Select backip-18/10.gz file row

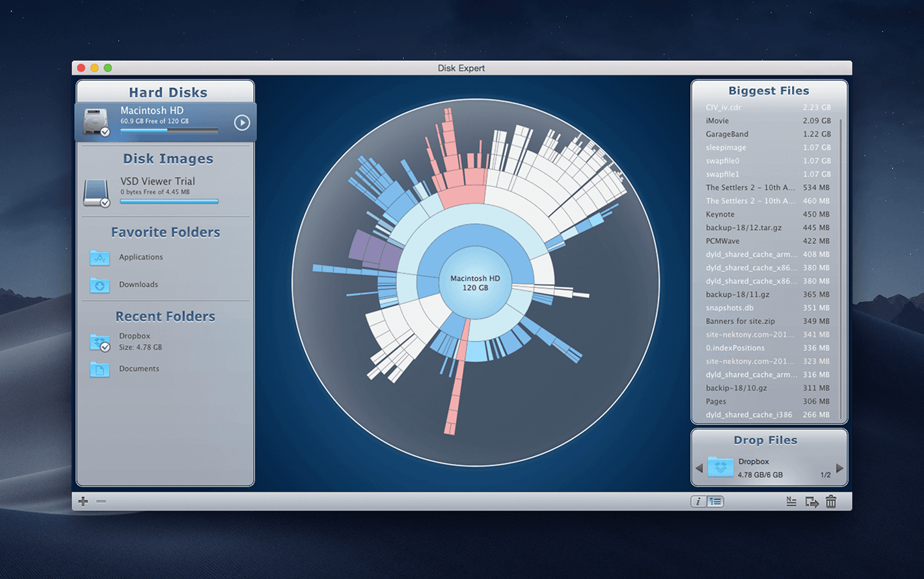[x=768, y=388]
